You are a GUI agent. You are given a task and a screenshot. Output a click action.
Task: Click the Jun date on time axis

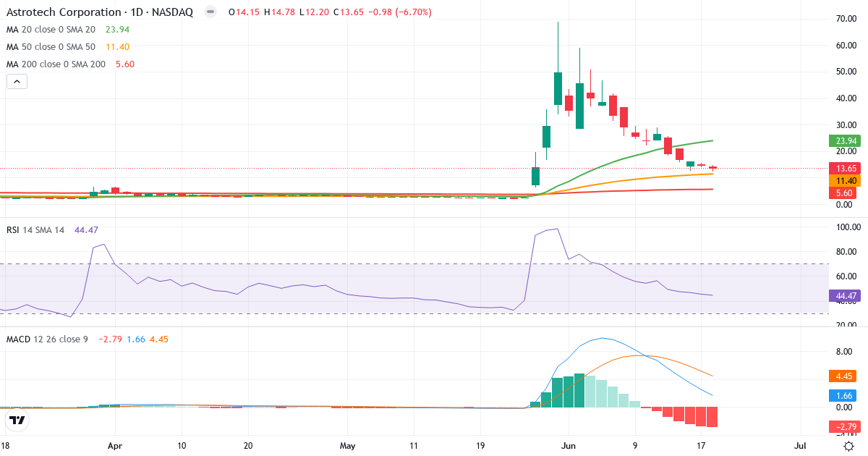coord(569,447)
